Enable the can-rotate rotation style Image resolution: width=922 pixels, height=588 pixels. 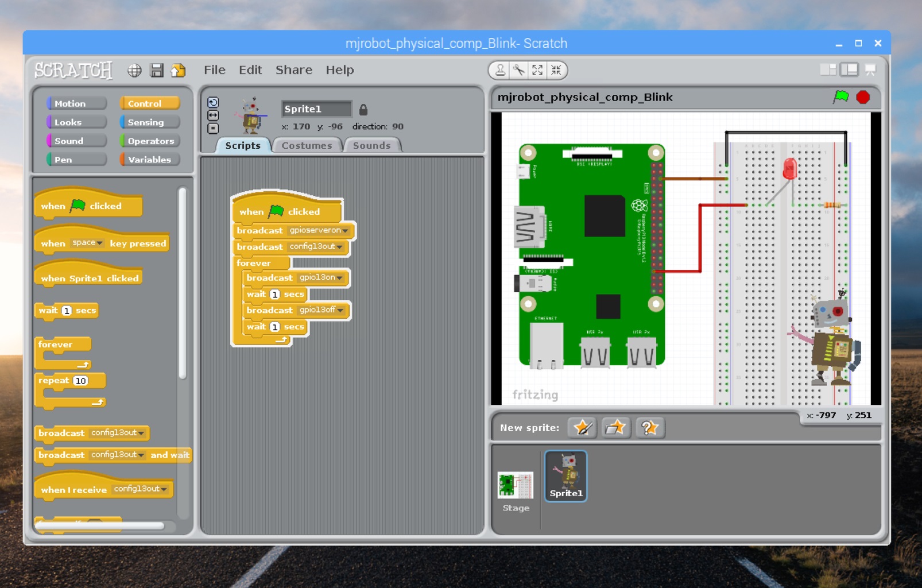[213, 102]
